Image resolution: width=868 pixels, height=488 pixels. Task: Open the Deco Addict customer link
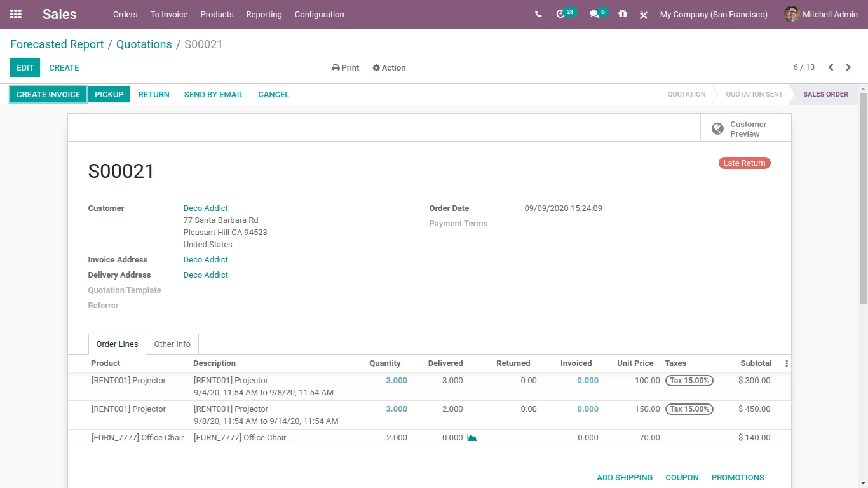pos(205,208)
